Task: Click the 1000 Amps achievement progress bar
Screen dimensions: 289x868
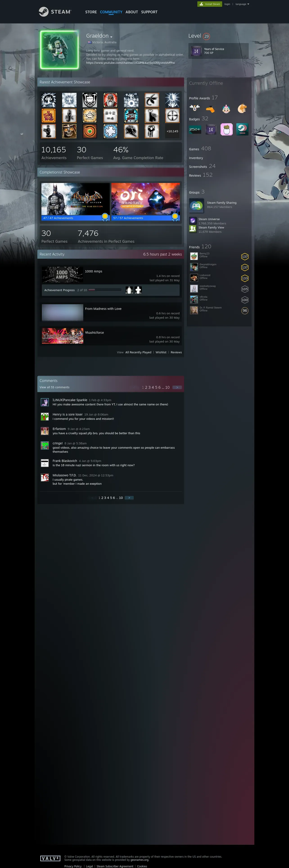Action: [x=105, y=290]
